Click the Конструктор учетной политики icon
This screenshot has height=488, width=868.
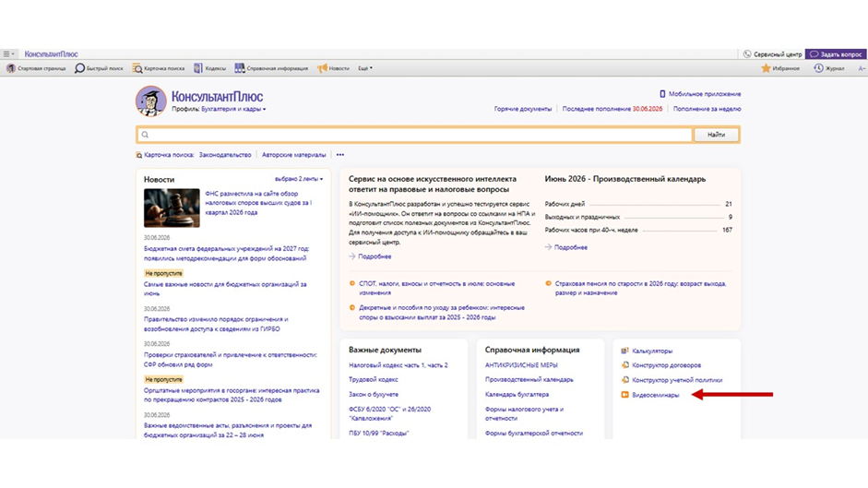[x=625, y=380]
